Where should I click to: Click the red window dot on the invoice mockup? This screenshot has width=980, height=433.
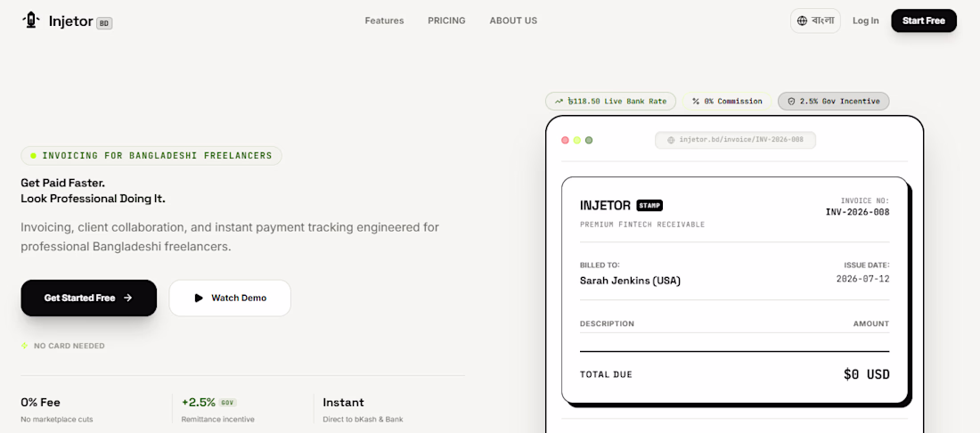point(565,140)
